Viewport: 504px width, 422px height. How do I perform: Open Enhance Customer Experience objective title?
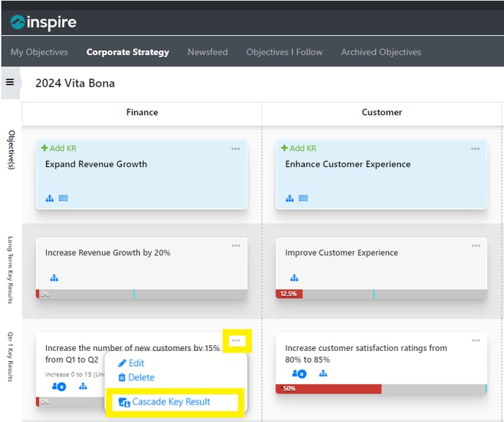click(348, 164)
